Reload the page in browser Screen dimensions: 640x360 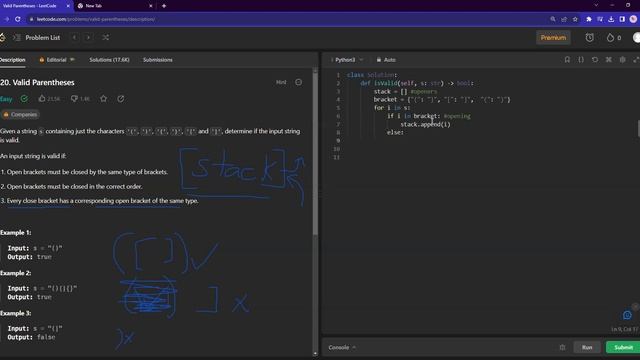[x=18, y=19]
